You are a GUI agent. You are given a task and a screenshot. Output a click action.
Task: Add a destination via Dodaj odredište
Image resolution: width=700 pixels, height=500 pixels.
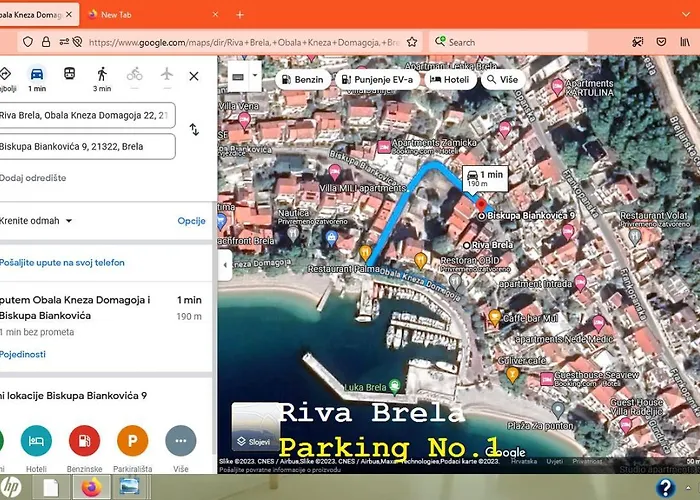click(33, 178)
